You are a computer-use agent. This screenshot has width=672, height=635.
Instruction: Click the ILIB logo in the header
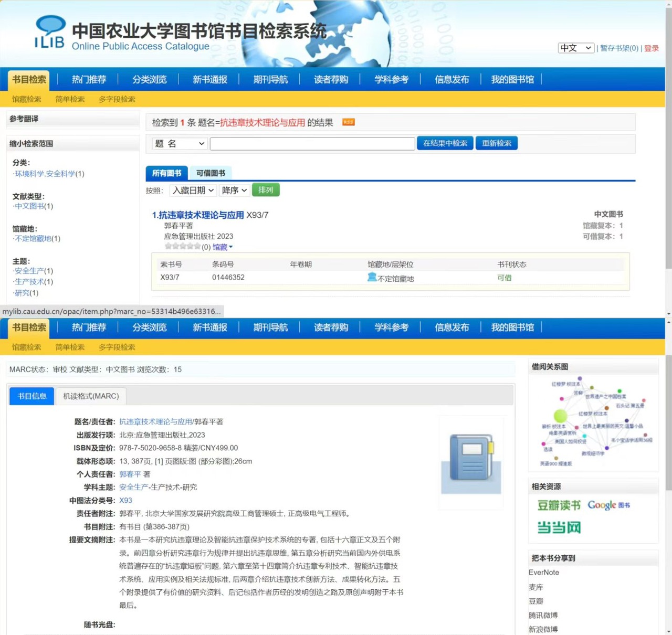50,33
